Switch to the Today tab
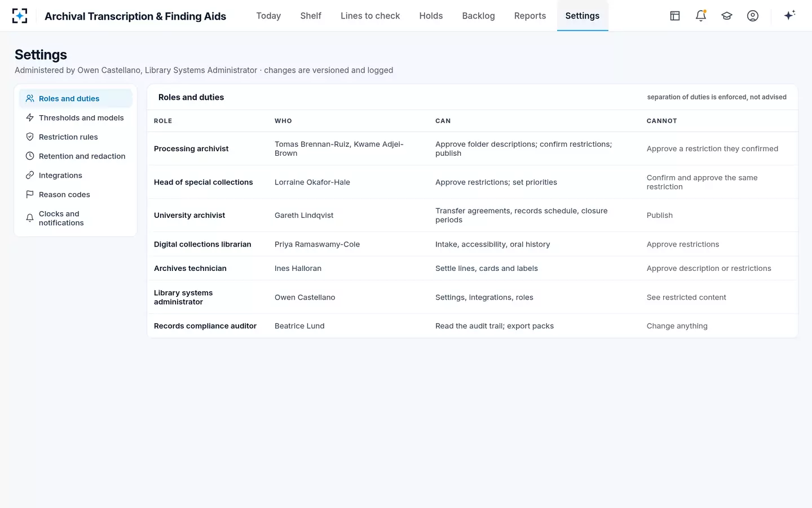Viewport: 812px width, 508px height. click(268, 16)
